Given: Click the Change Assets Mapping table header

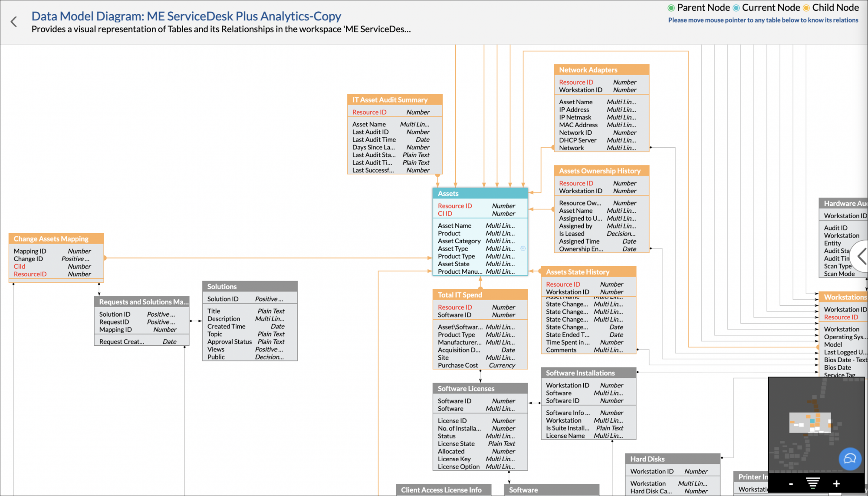Looking at the screenshot, I should point(56,239).
